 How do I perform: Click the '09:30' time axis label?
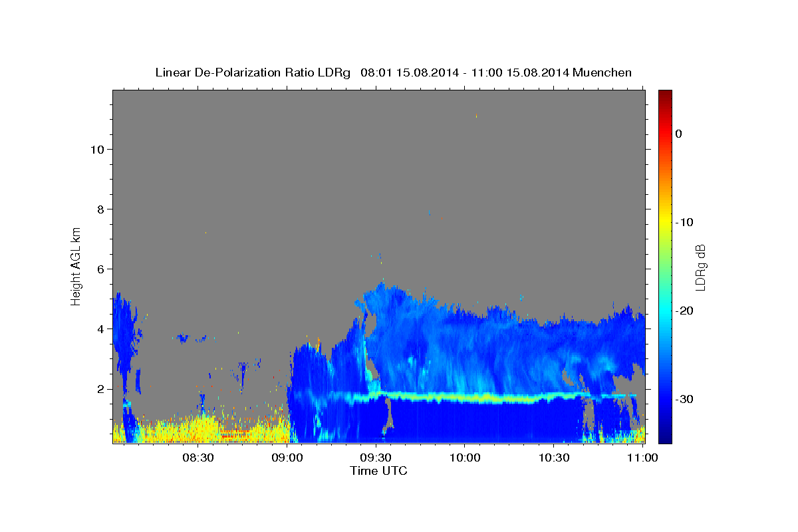click(376, 458)
